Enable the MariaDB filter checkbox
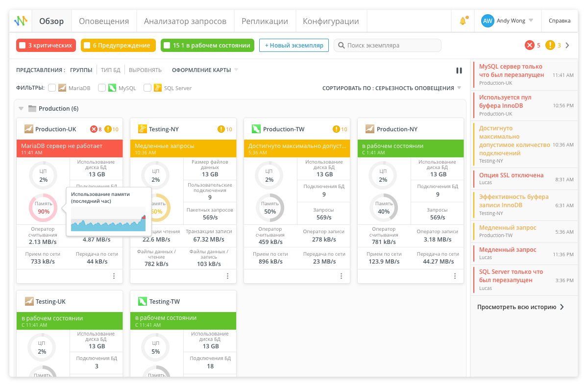The height and width of the screenshot is (387, 588). pos(52,88)
